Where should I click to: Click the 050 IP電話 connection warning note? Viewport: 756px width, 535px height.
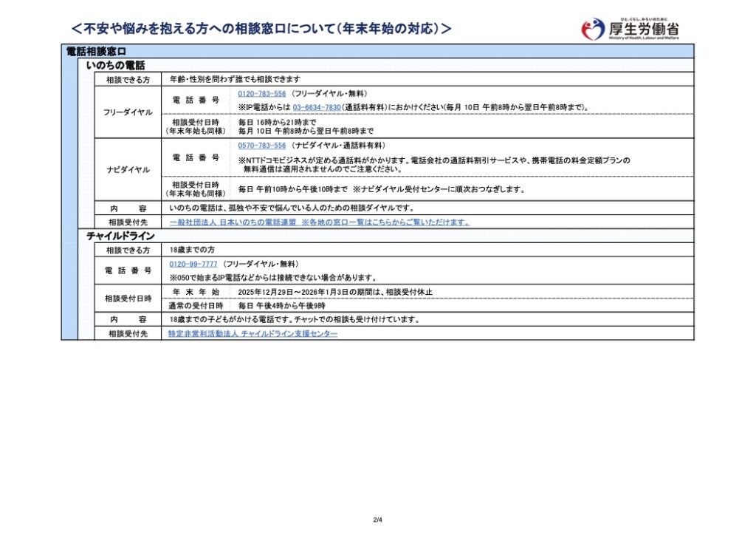[x=273, y=278]
